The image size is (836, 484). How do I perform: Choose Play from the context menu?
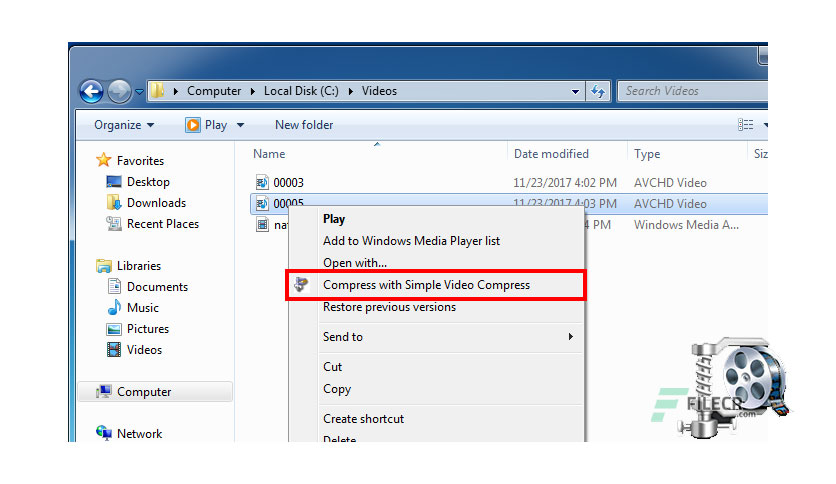pos(334,219)
